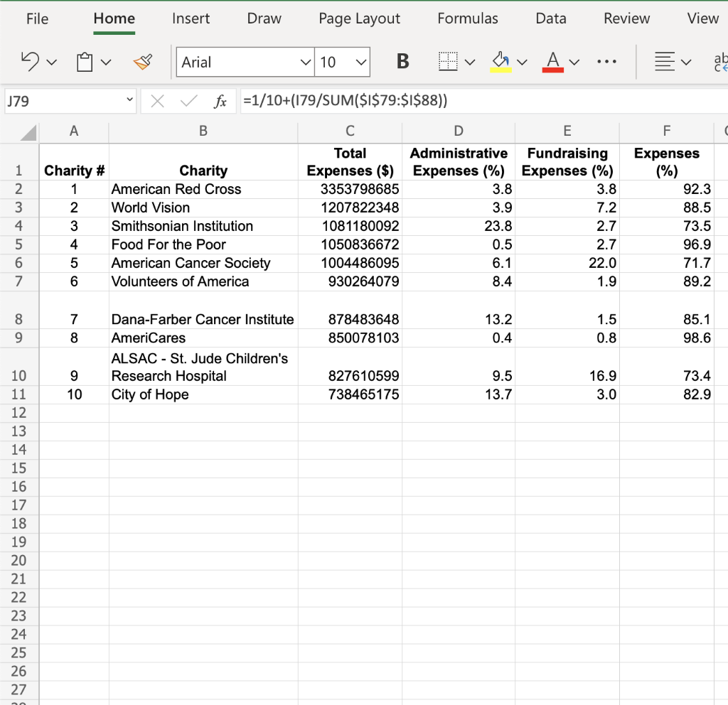Viewport: 728px width, 705px height.
Task: Toggle bold formatting
Action: (402, 61)
